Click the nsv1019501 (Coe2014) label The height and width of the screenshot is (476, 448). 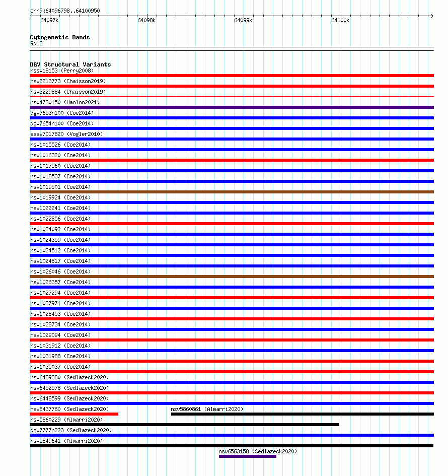pyautogui.click(x=60, y=187)
